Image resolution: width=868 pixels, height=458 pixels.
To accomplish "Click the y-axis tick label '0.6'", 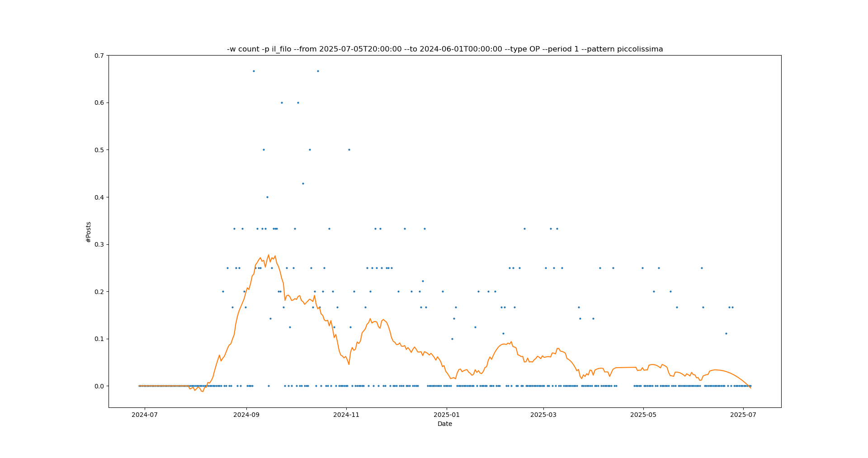I will coord(99,103).
